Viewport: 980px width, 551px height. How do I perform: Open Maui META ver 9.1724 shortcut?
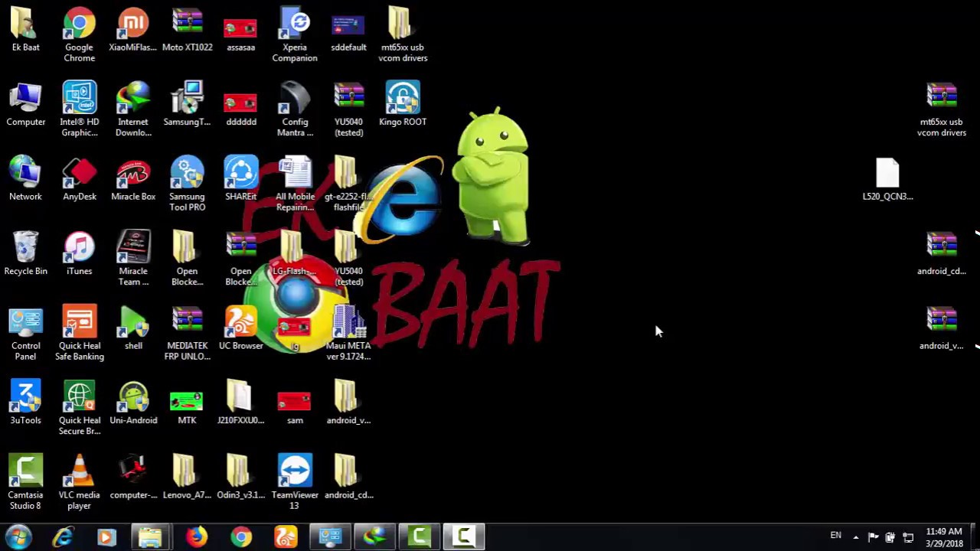[x=348, y=333]
